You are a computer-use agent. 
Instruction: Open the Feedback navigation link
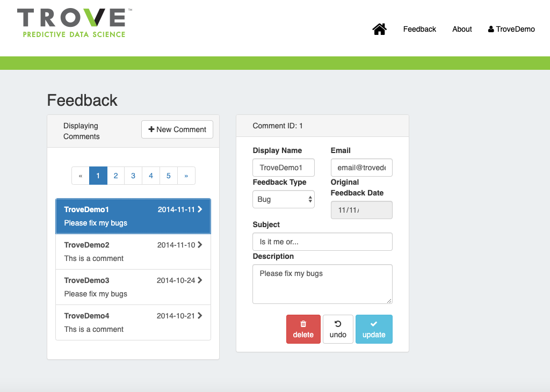tap(419, 29)
